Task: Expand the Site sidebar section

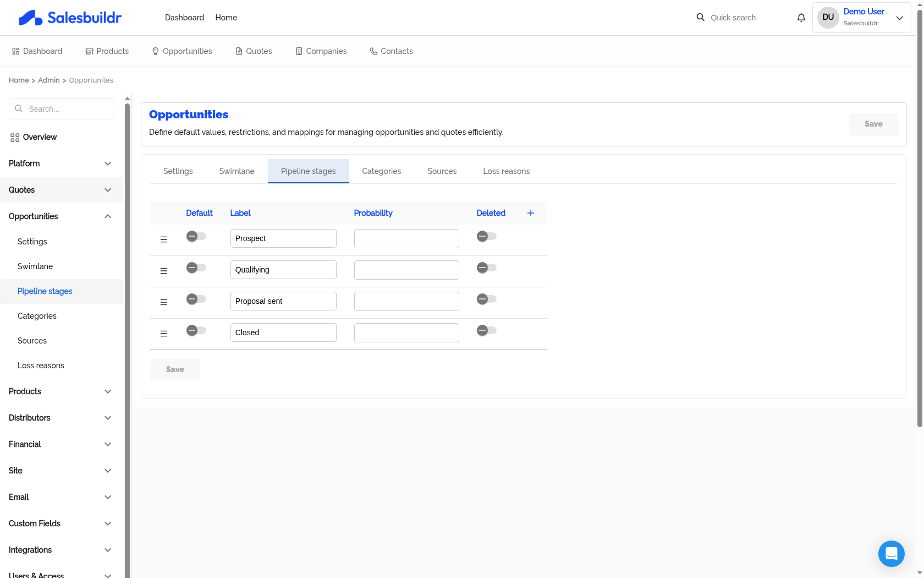Action: pos(61,471)
